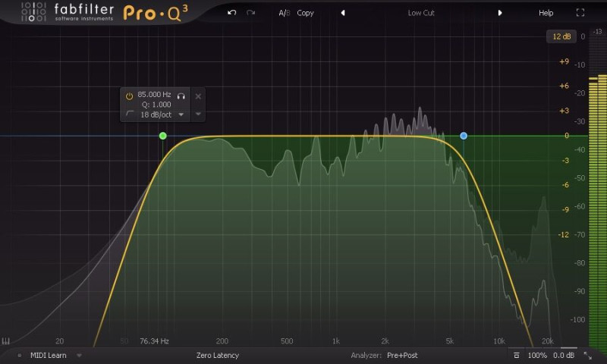This screenshot has width=607, height=364.
Task: Delete the band with the X button
Action: pyautogui.click(x=198, y=96)
